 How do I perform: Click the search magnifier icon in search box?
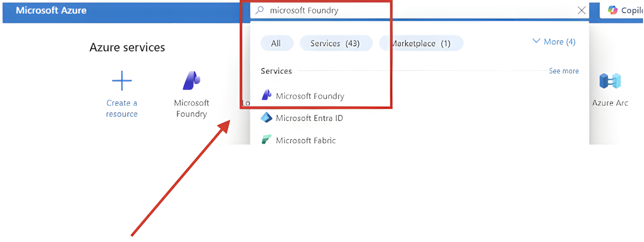click(x=259, y=10)
